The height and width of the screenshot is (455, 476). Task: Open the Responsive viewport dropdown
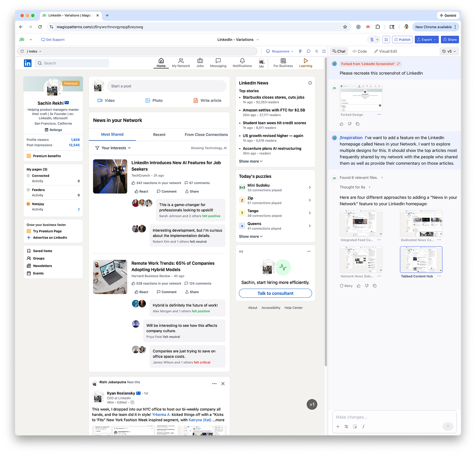(x=280, y=51)
